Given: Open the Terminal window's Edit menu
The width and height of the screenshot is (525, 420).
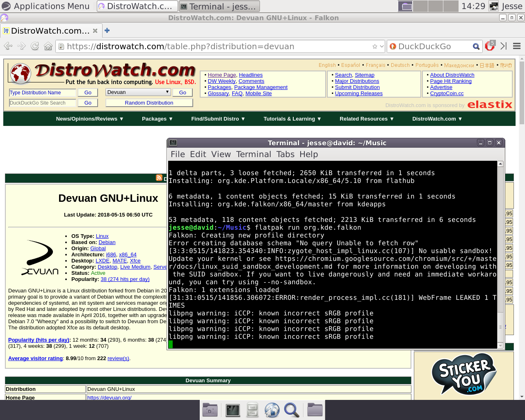Looking at the screenshot, I should tap(198, 154).
